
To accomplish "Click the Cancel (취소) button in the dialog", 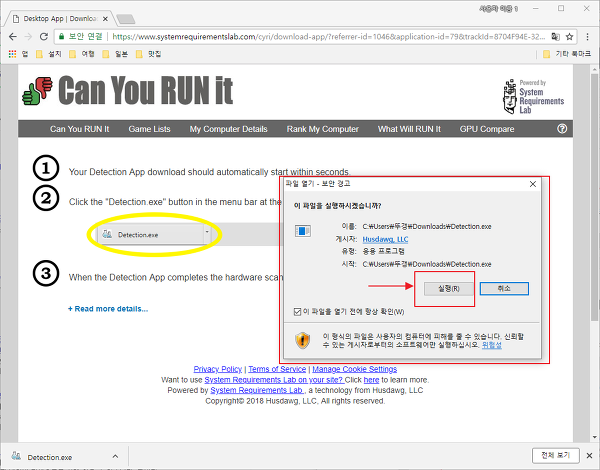I will point(504,289).
